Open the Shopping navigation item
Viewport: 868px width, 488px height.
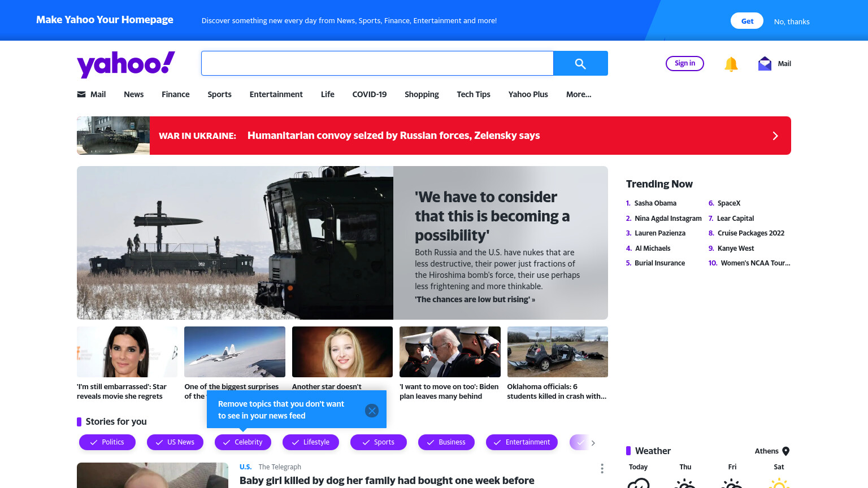[422, 94]
